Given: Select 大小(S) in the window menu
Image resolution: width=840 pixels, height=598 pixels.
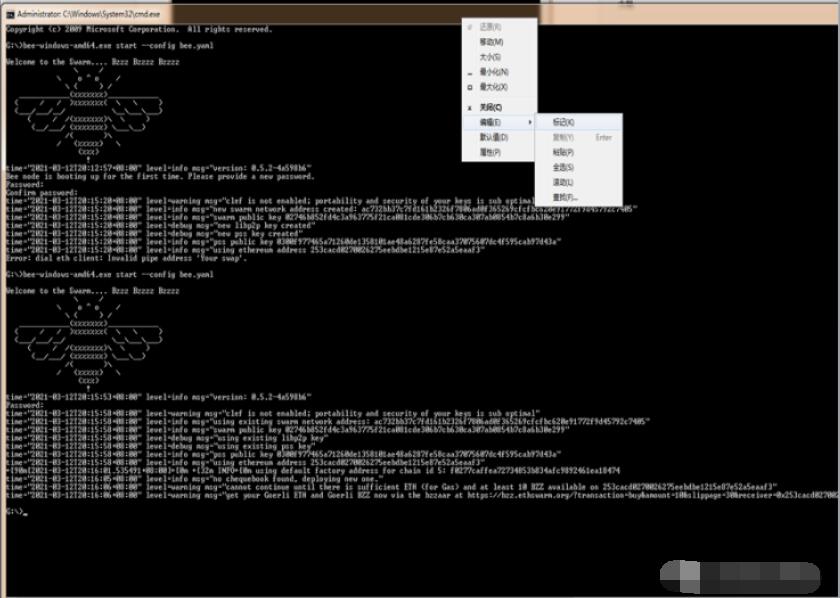Looking at the screenshot, I should click(490, 57).
